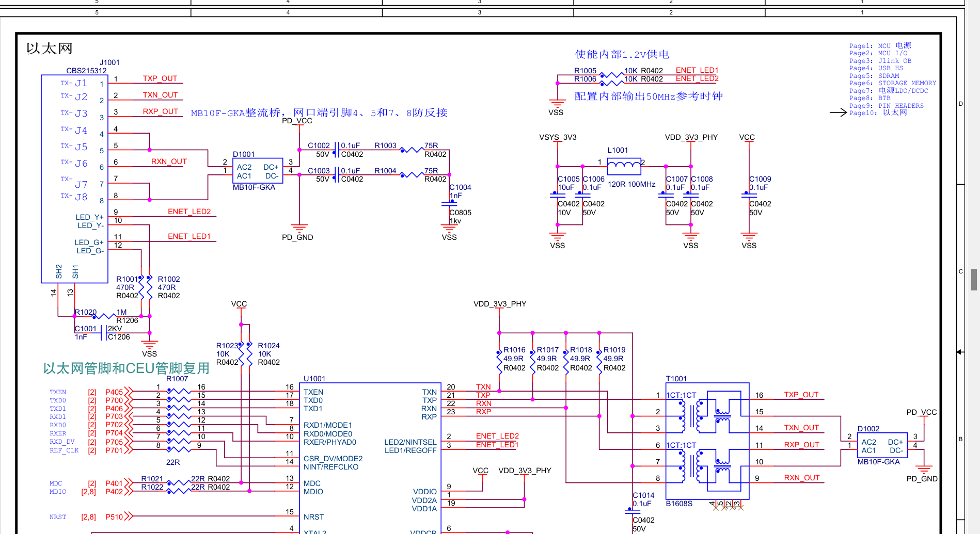Click the T1001 transformer designator
The image size is (980, 534).
(x=676, y=379)
